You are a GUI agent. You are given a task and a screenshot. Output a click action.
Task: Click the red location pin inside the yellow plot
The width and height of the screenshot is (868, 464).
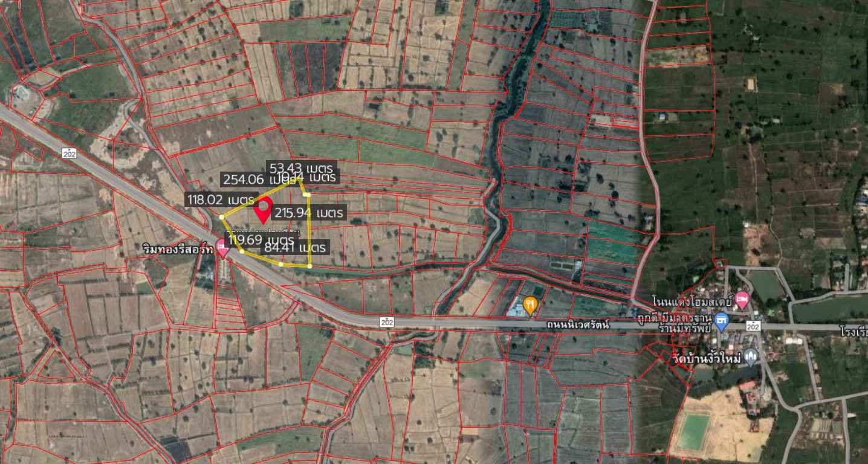click(x=263, y=211)
